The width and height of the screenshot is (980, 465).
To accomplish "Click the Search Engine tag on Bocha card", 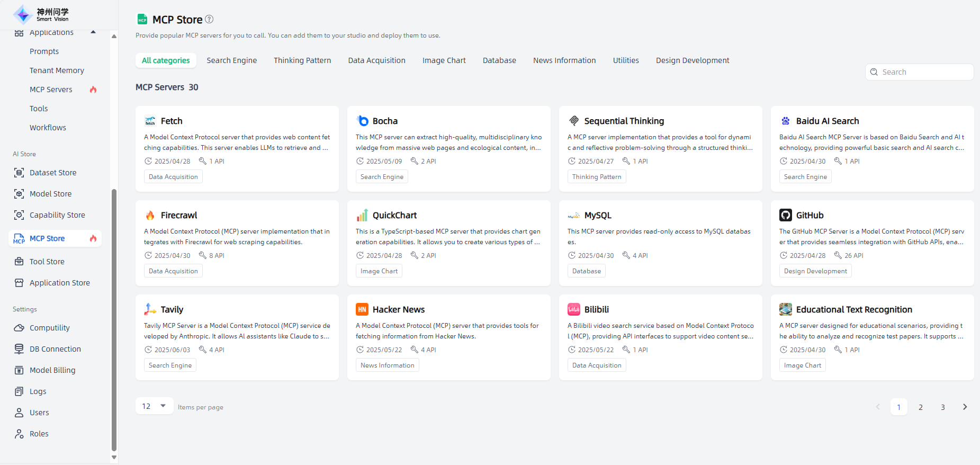I will (x=382, y=177).
